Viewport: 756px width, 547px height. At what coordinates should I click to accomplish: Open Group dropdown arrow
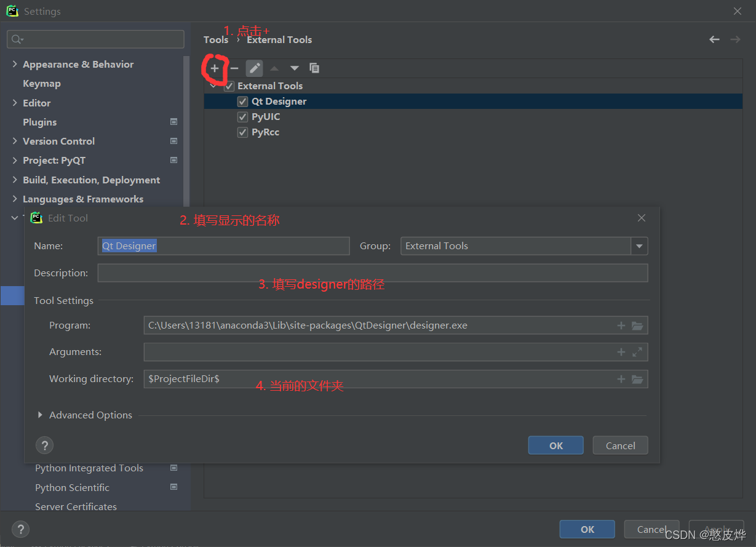(x=639, y=246)
